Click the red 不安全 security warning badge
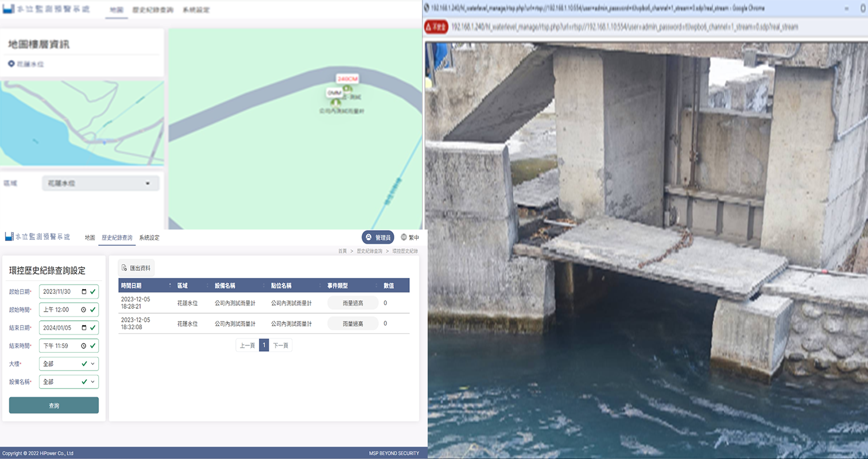 [436, 27]
